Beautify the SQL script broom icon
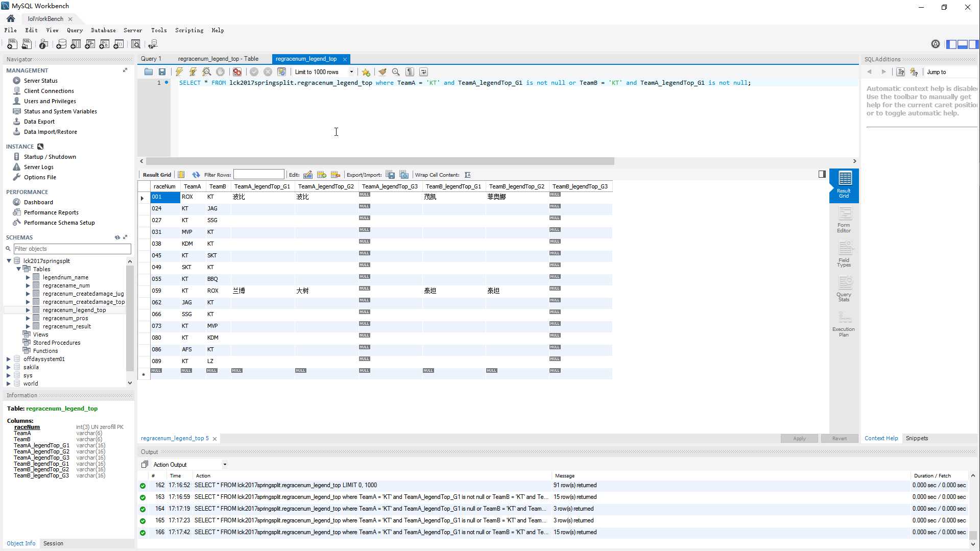Viewport: 980px width, 551px height. [383, 72]
